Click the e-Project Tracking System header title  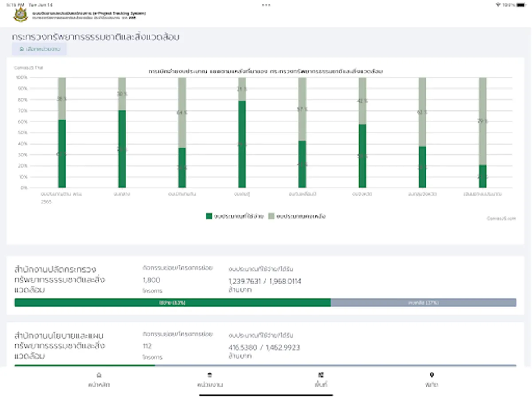(89, 13)
